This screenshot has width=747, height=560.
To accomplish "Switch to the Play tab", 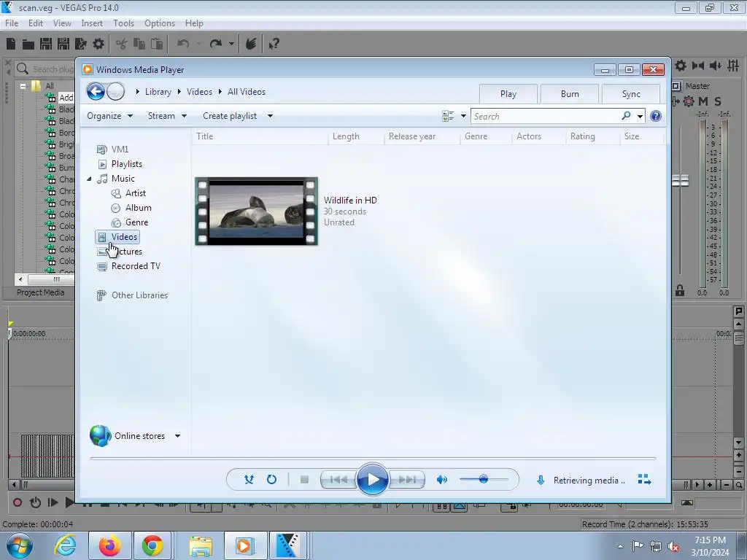I will coord(508,94).
